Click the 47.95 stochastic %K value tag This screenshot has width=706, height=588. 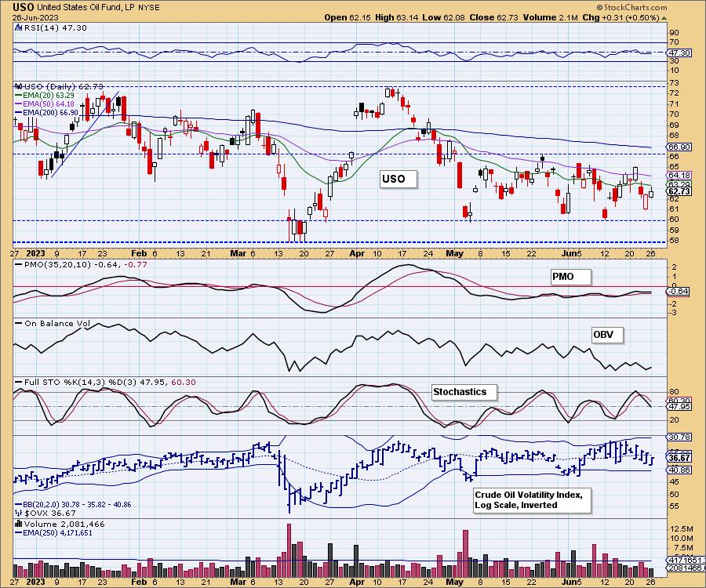coord(679,406)
